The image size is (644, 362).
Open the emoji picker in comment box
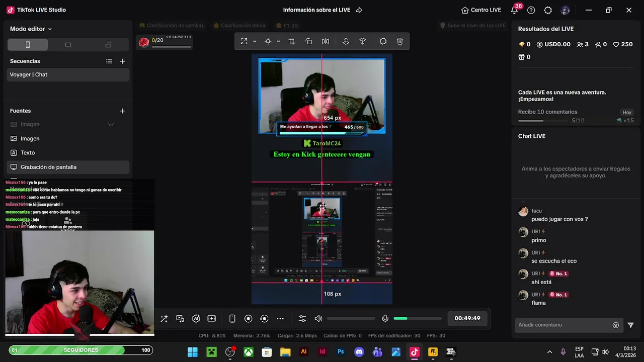tap(616, 325)
